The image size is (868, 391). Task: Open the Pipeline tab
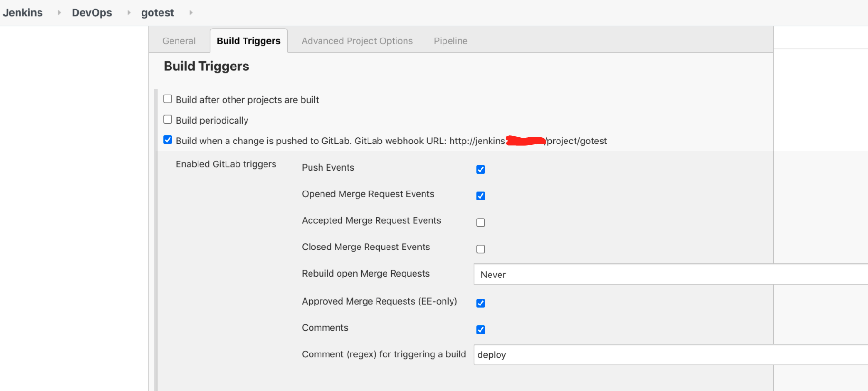tap(450, 41)
